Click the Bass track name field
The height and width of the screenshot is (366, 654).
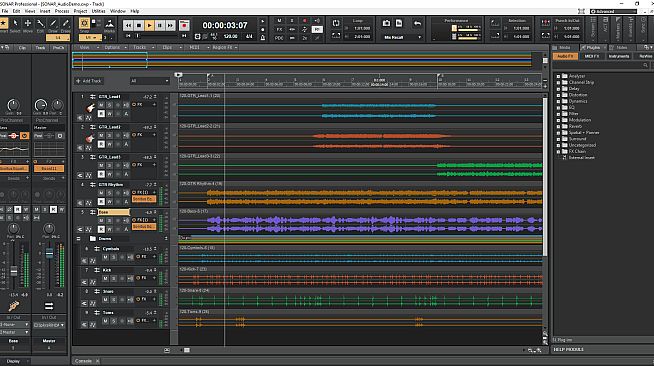pyautogui.click(x=113, y=212)
